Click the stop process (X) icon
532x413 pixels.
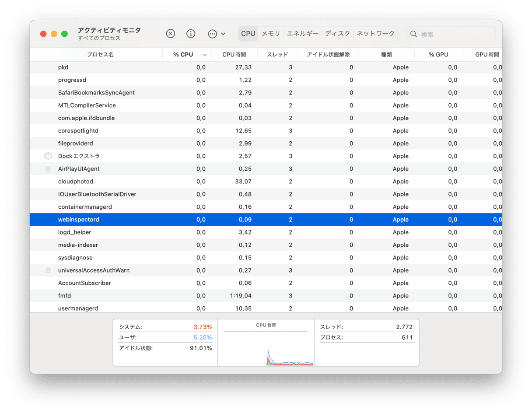pos(171,34)
